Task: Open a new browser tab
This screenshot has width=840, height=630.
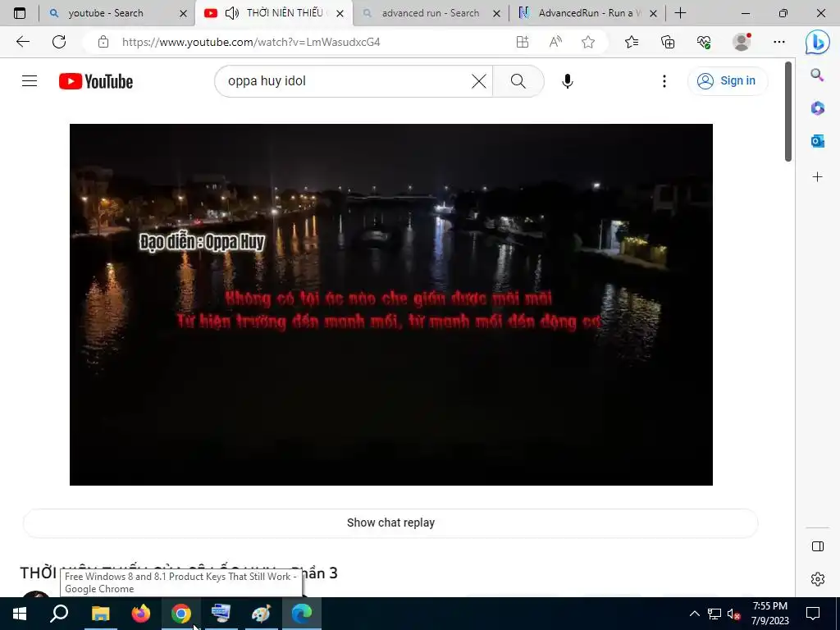Action: pyautogui.click(x=680, y=13)
